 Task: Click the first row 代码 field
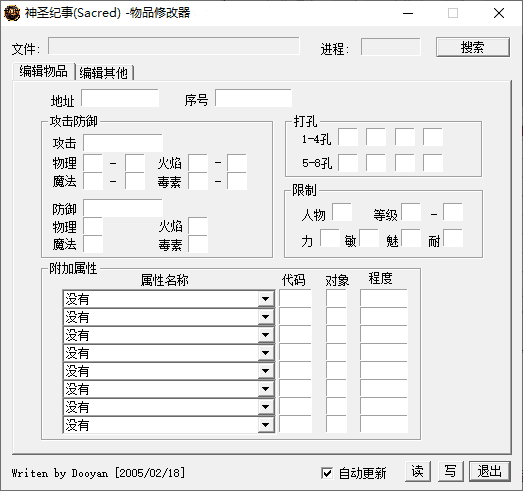296,299
